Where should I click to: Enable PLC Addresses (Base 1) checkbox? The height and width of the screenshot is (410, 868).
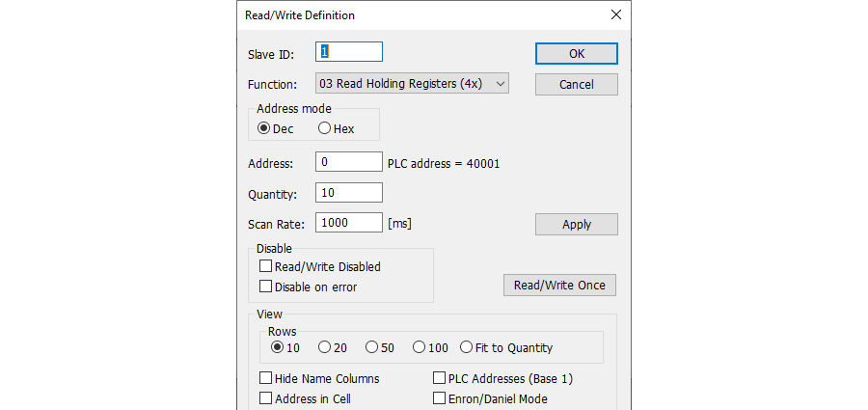(x=502, y=378)
